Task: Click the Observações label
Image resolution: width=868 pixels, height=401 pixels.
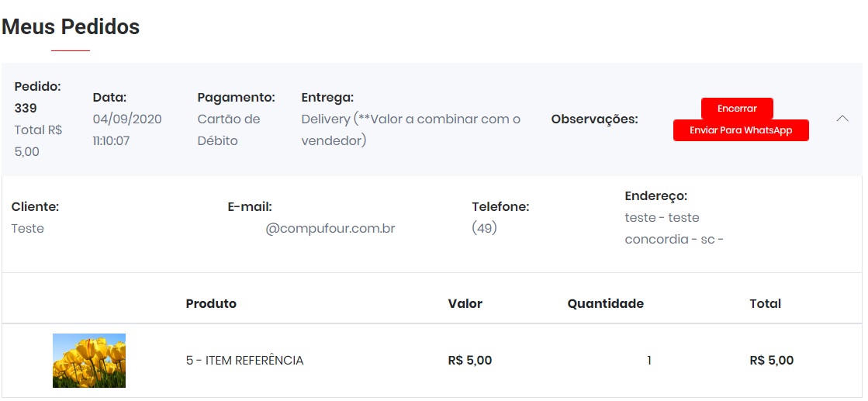Action: (594, 119)
